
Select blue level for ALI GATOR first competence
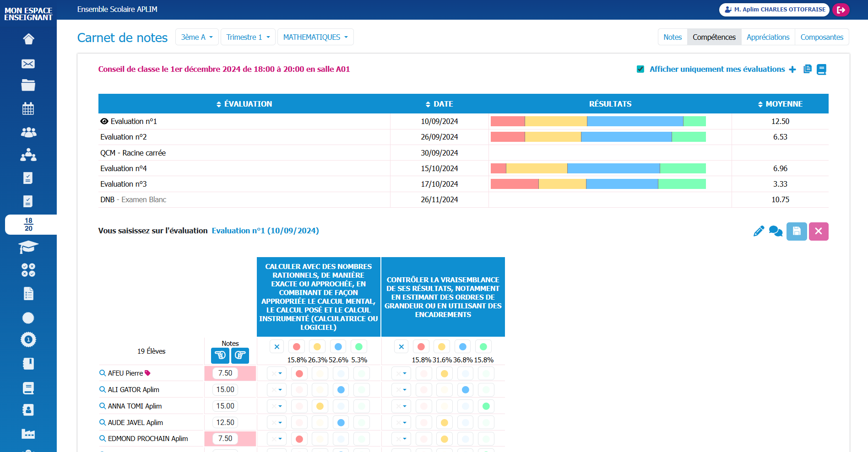tap(341, 390)
